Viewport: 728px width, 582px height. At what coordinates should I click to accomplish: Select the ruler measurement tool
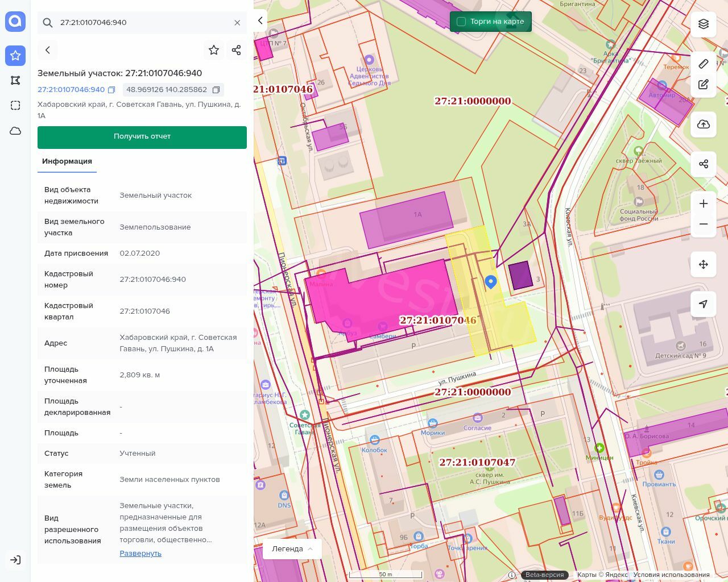[704, 64]
